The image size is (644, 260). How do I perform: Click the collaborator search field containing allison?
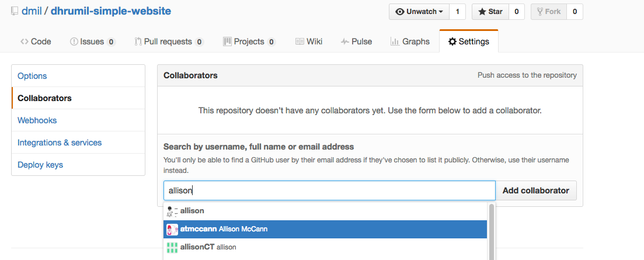tap(329, 190)
